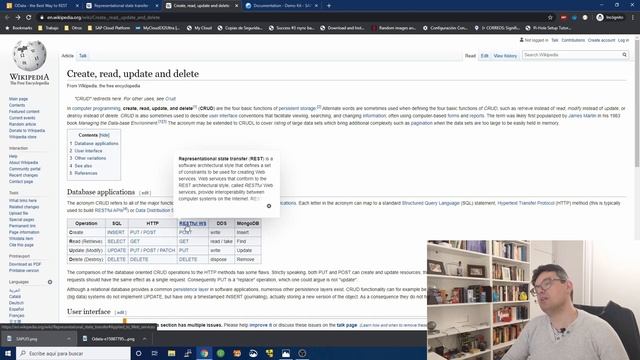Click the red extension icon in toolbar

(x=563, y=18)
